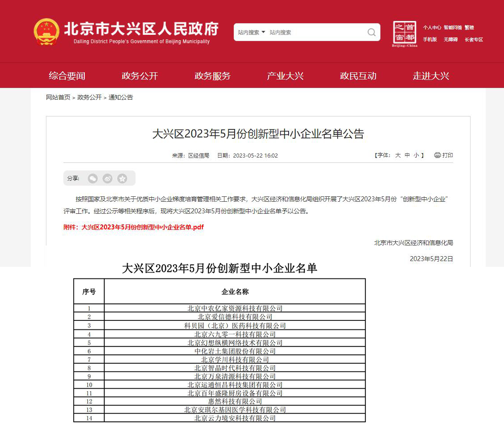Switch to 长者专区 elderly mode

pyautogui.click(x=473, y=40)
